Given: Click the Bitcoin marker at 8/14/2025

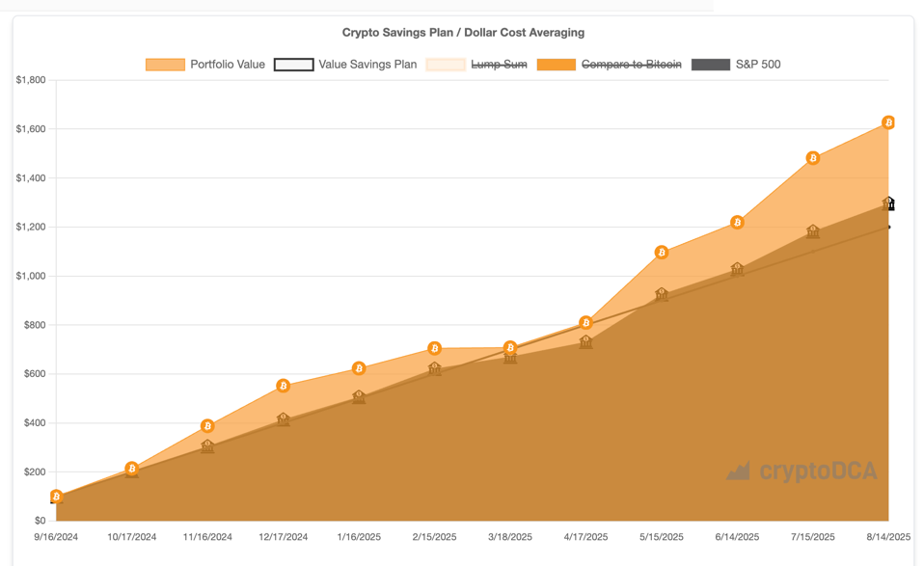Looking at the screenshot, I should (x=886, y=123).
